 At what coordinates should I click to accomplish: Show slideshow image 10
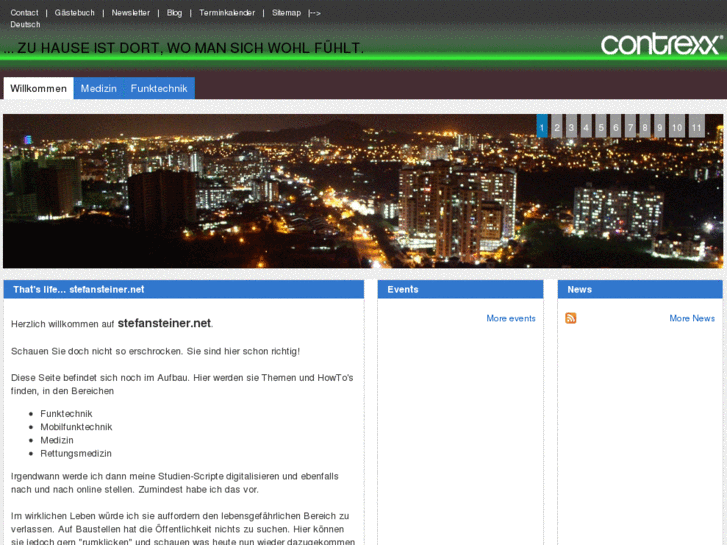coord(677,126)
